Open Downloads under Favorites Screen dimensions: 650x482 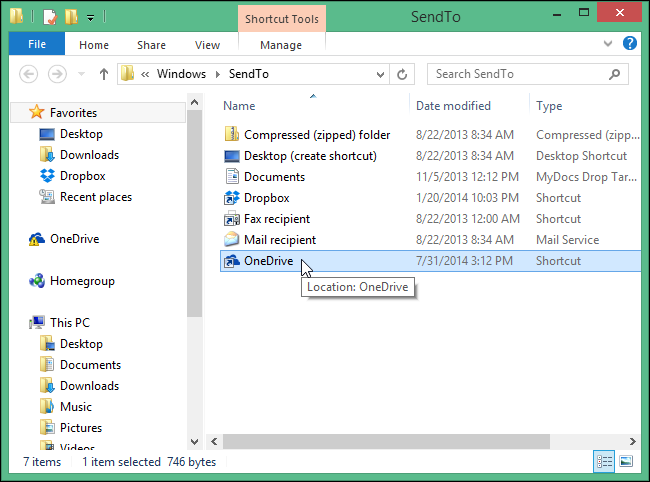pyautogui.click(x=89, y=155)
